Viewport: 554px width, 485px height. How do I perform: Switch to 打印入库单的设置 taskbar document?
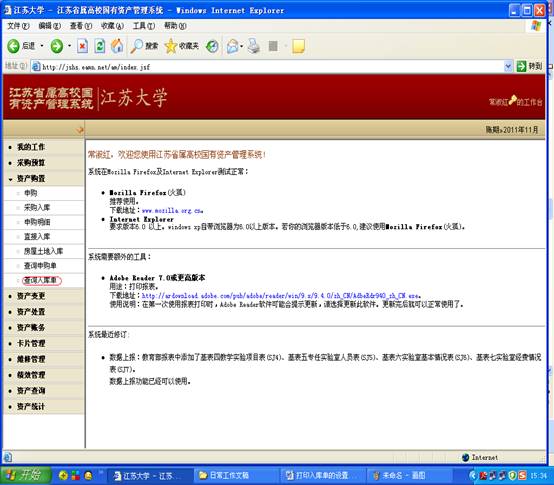[322, 476]
